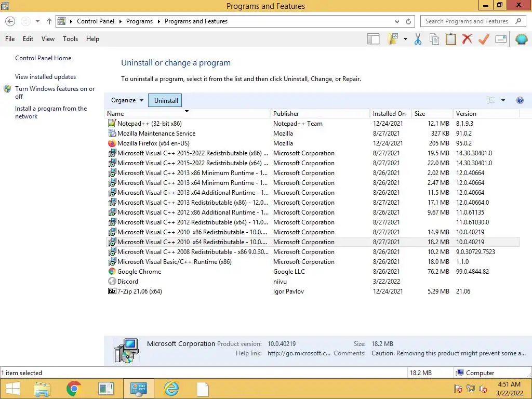The image size is (532, 399).
Task: Sort by the Version column header
Action: (x=486, y=114)
